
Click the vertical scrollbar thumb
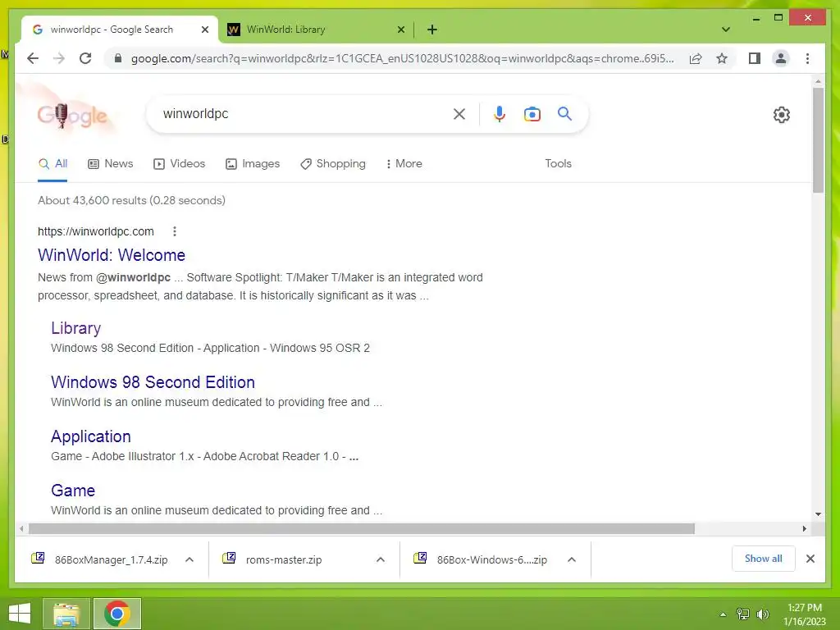[818, 140]
